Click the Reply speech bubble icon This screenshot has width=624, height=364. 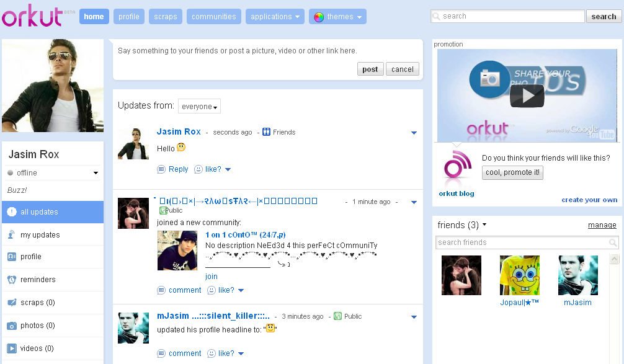161,169
